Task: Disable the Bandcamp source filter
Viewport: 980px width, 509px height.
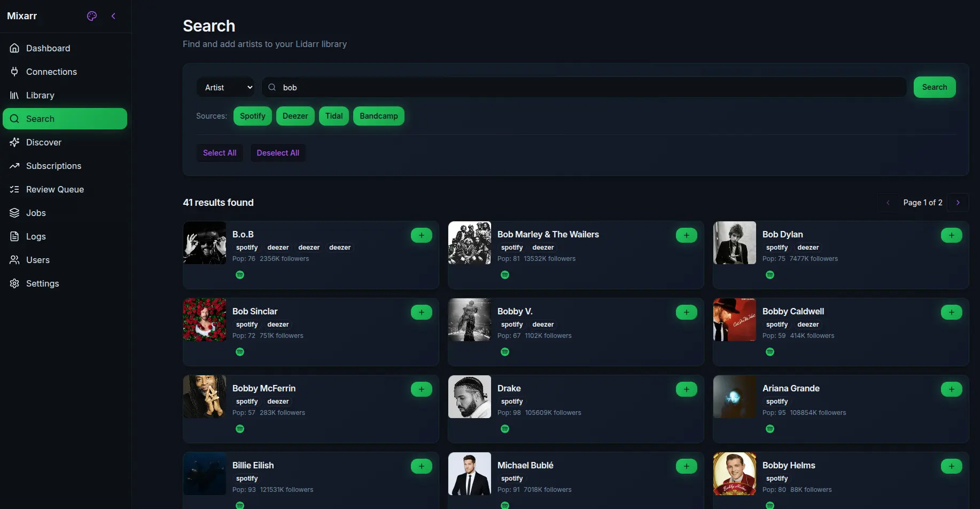Action: pyautogui.click(x=378, y=116)
